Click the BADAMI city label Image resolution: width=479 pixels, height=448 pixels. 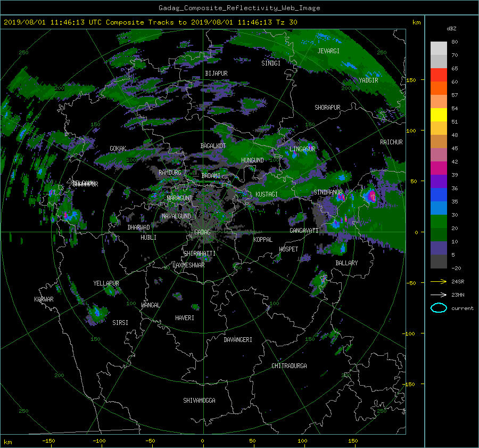[211, 176]
